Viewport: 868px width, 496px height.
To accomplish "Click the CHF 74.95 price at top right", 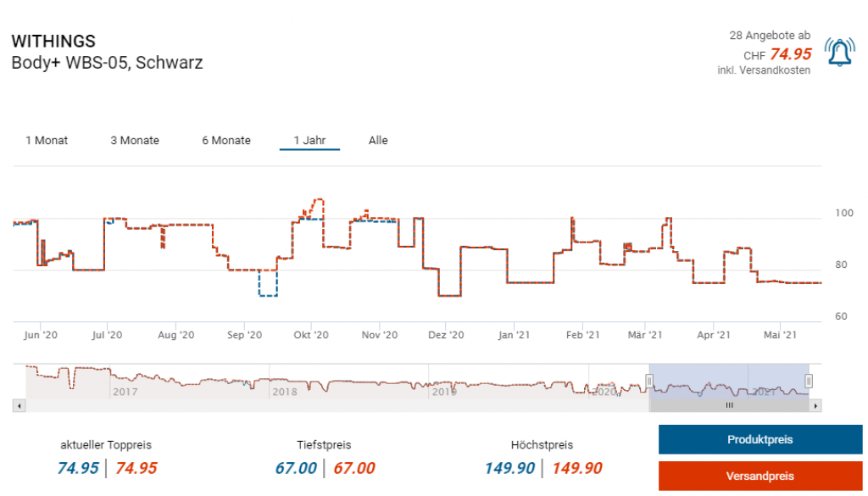I will [x=789, y=54].
